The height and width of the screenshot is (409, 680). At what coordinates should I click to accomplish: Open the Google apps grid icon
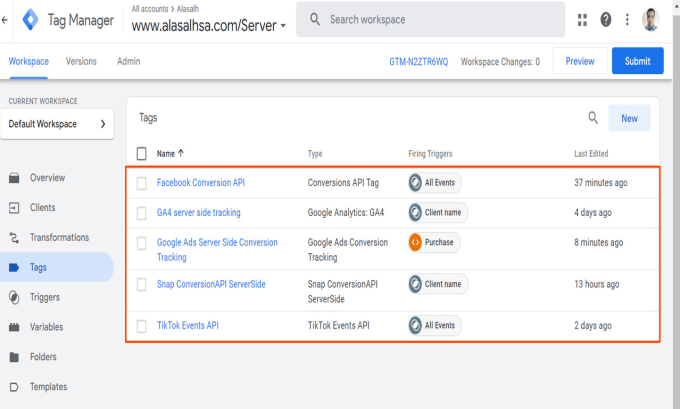pyautogui.click(x=582, y=20)
